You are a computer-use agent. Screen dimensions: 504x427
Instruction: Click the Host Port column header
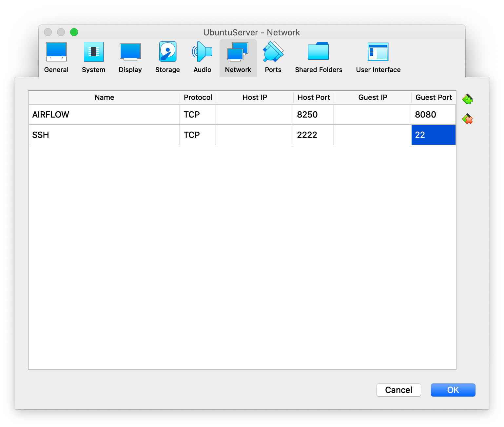click(x=314, y=98)
